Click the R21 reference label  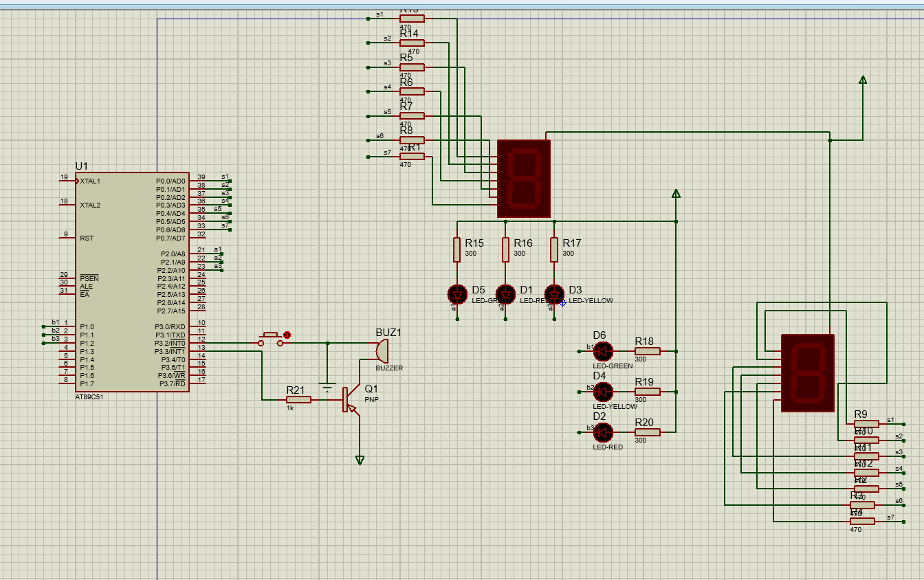[x=296, y=390]
